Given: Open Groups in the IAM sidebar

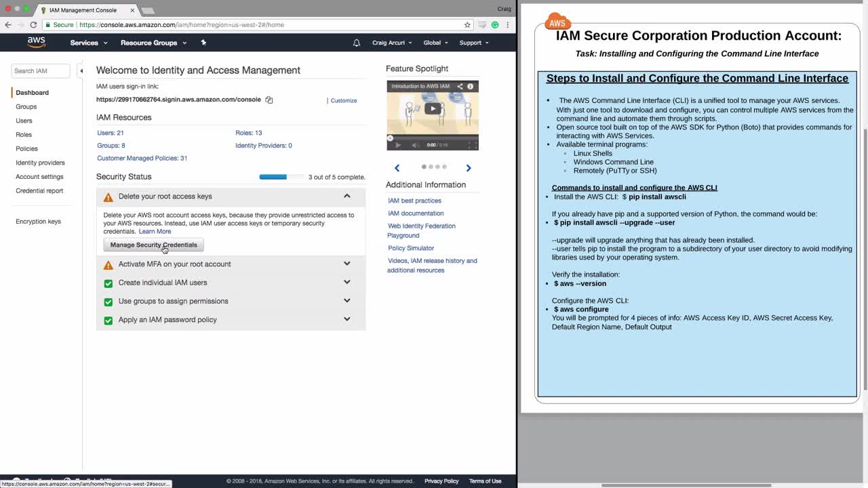Looking at the screenshot, I should tap(26, 107).
